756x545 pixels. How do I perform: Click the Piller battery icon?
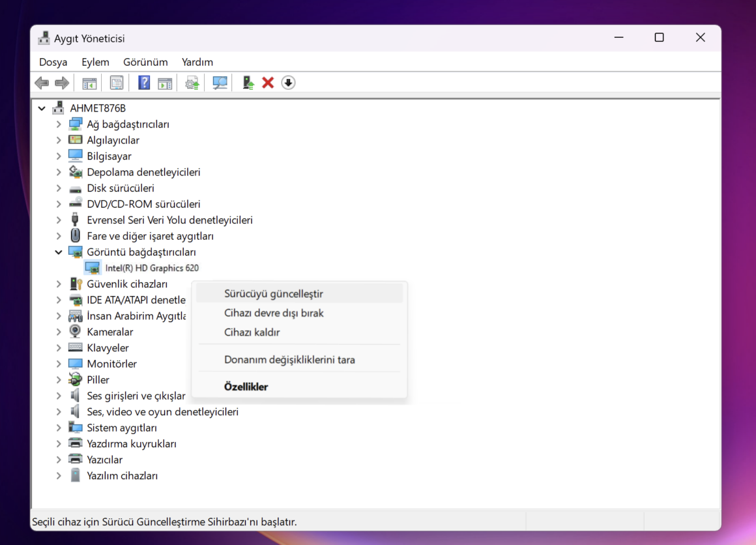click(75, 379)
